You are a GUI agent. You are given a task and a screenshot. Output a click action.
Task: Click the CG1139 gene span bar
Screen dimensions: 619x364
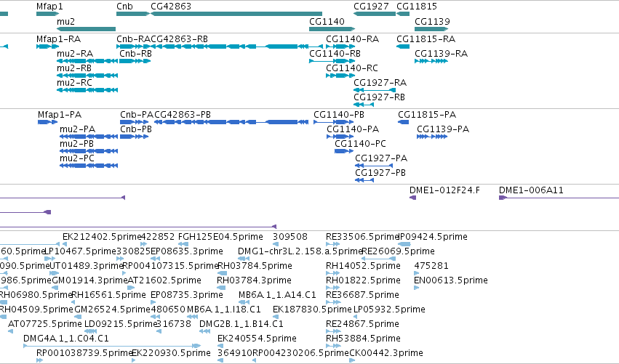click(x=431, y=29)
